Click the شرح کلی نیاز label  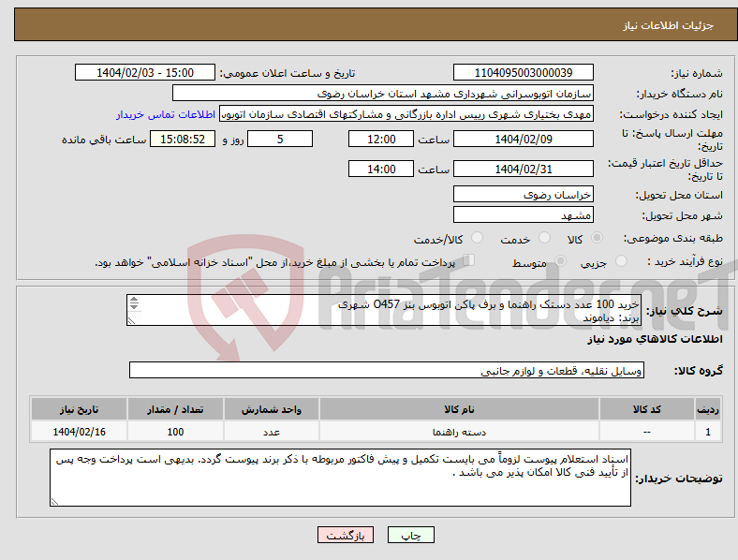click(684, 311)
